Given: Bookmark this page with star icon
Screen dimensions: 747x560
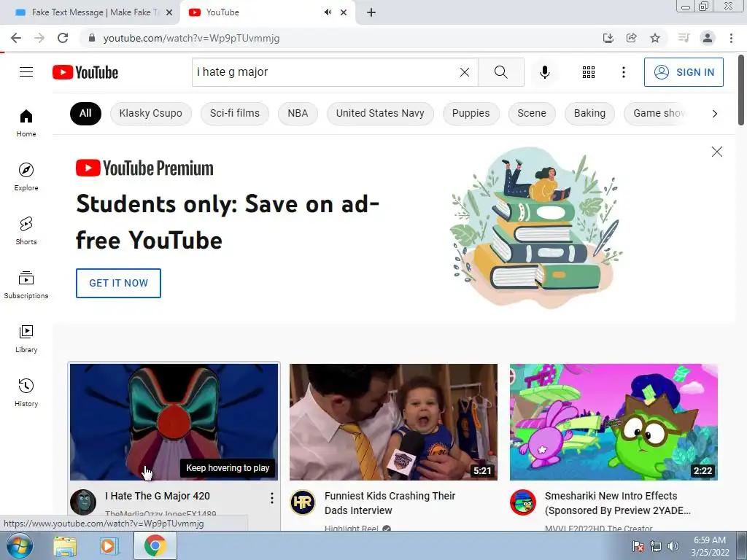Looking at the screenshot, I should click(x=655, y=38).
